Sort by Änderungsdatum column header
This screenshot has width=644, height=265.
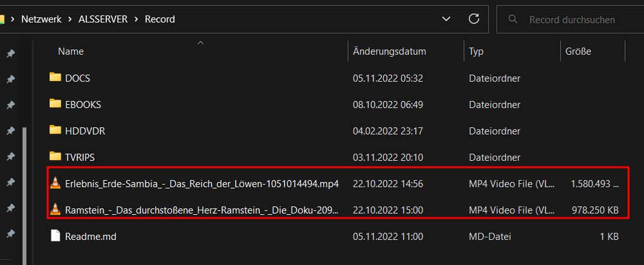390,51
